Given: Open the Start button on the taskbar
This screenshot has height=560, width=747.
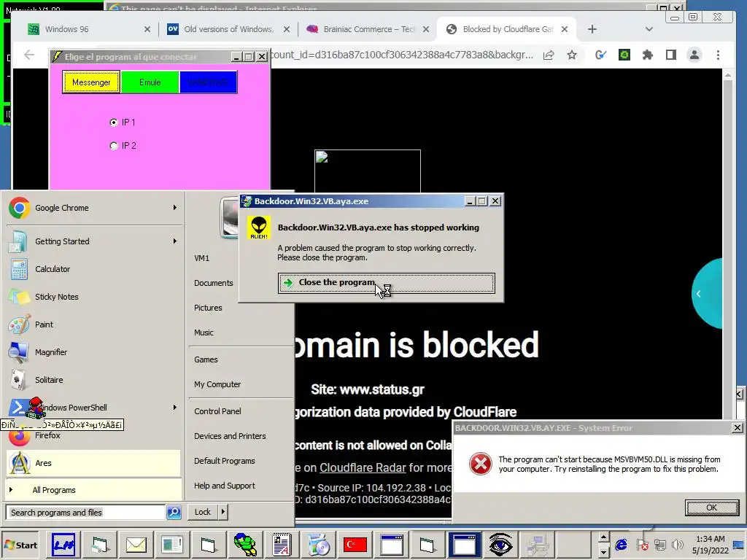Looking at the screenshot, I should tap(20, 545).
